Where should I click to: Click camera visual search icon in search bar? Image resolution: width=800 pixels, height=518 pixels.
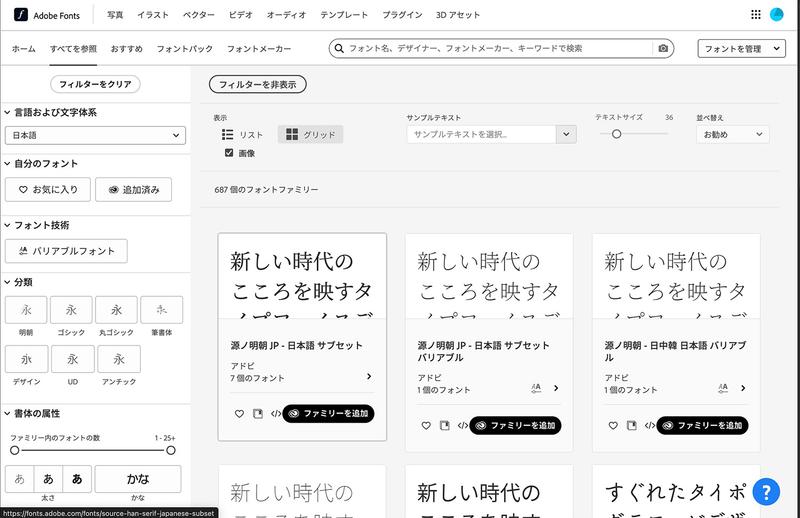662,48
